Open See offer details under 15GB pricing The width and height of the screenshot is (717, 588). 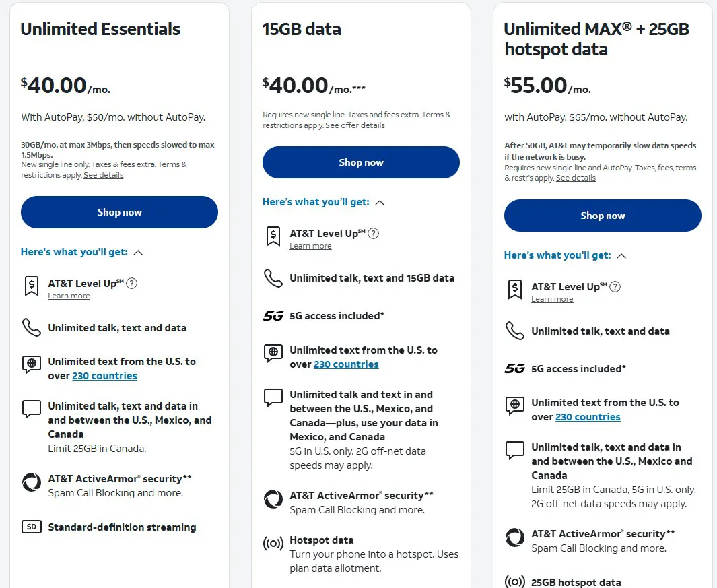coord(355,125)
